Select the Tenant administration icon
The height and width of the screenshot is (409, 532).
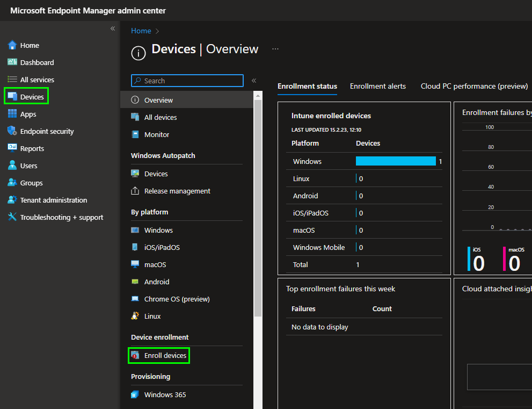pyautogui.click(x=12, y=200)
